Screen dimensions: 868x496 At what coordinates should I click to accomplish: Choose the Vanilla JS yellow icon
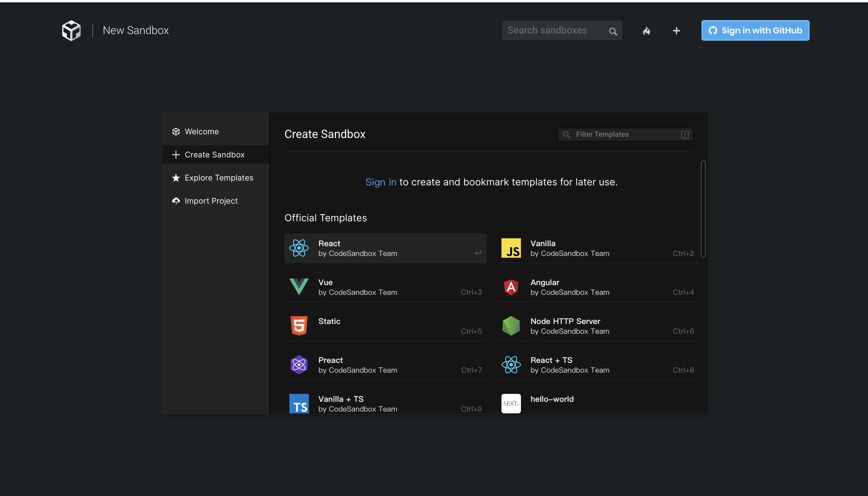[511, 248]
